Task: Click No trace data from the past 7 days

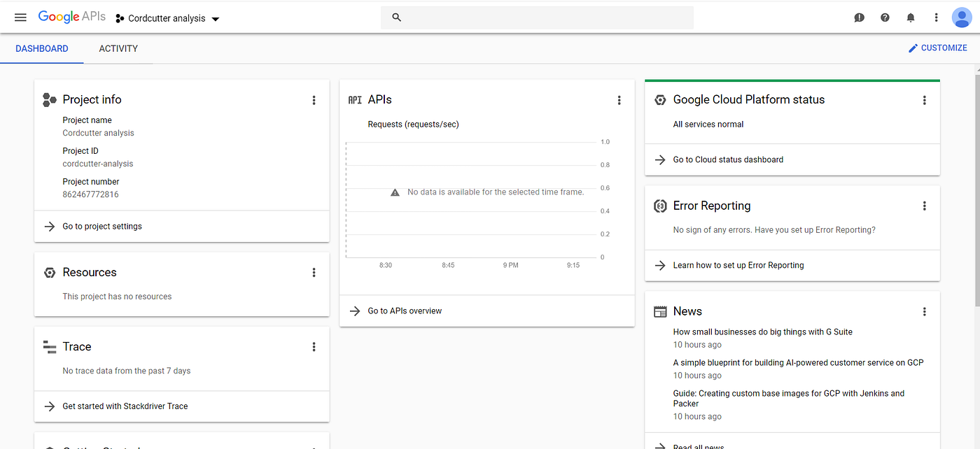Action: [x=127, y=371]
